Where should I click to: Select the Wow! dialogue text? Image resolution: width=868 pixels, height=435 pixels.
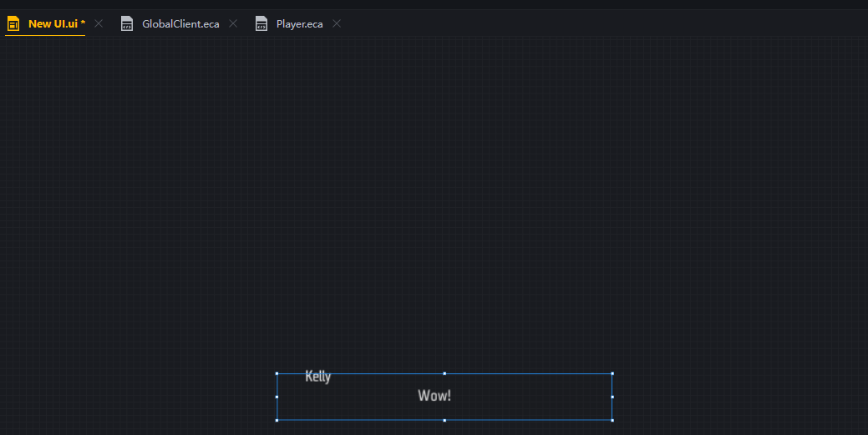click(x=434, y=396)
